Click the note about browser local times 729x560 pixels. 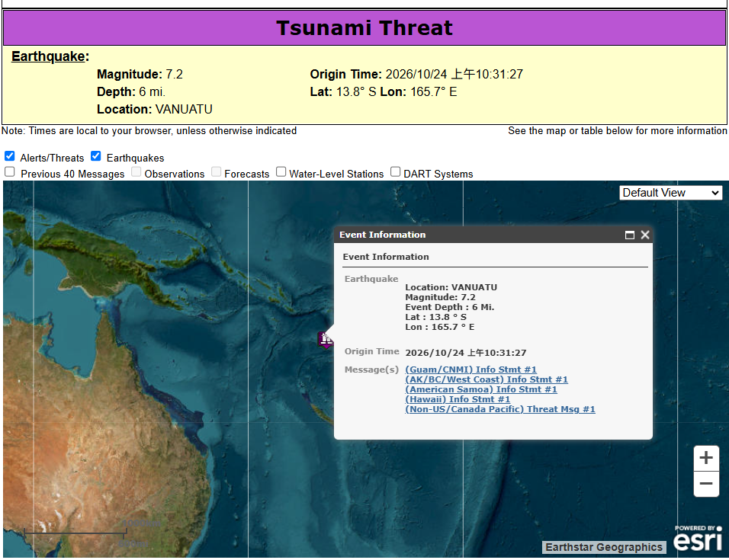(x=149, y=131)
